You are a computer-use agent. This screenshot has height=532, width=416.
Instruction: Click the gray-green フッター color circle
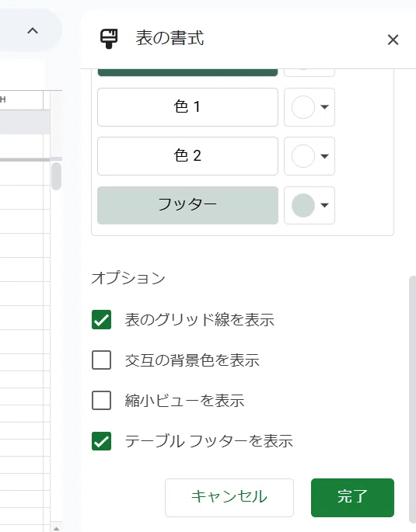303,205
